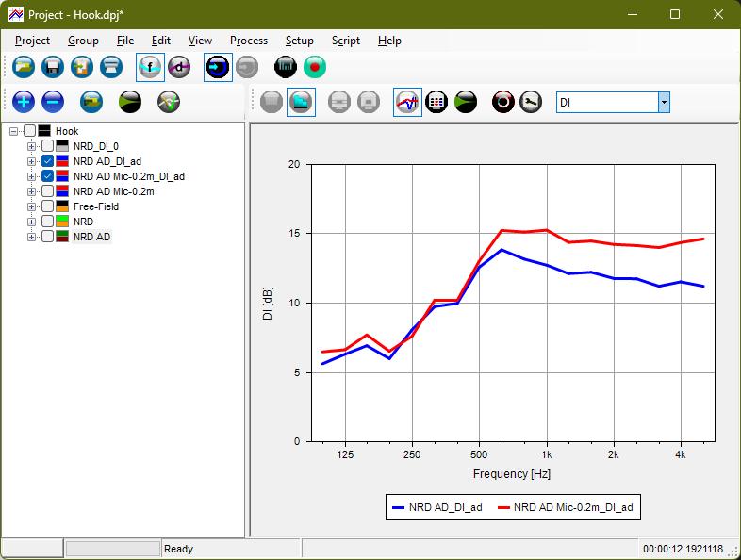Check the NRD_DI_0 checkbox
This screenshot has width=741, height=560.
point(47,146)
